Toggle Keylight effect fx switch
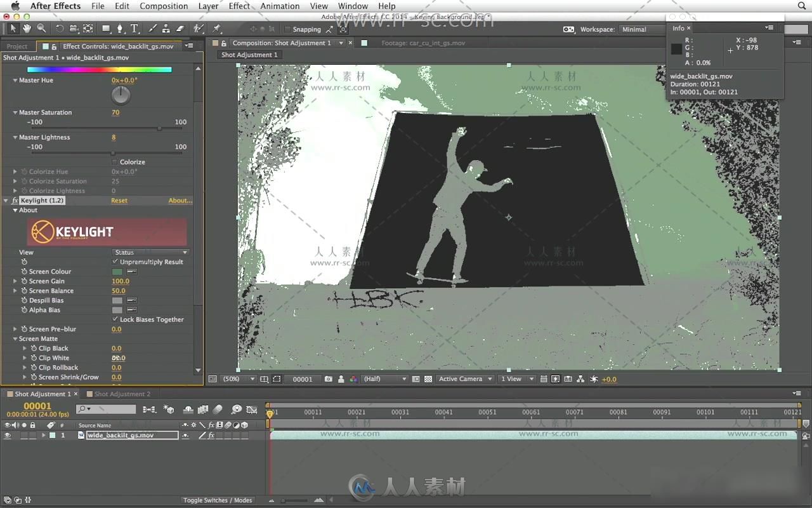812x508 pixels. tap(15, 201)
